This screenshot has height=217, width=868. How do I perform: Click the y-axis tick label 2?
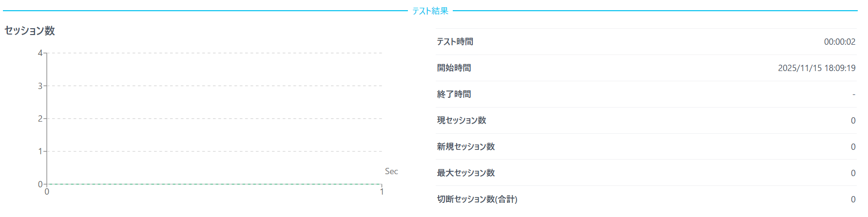coord(40,119)
